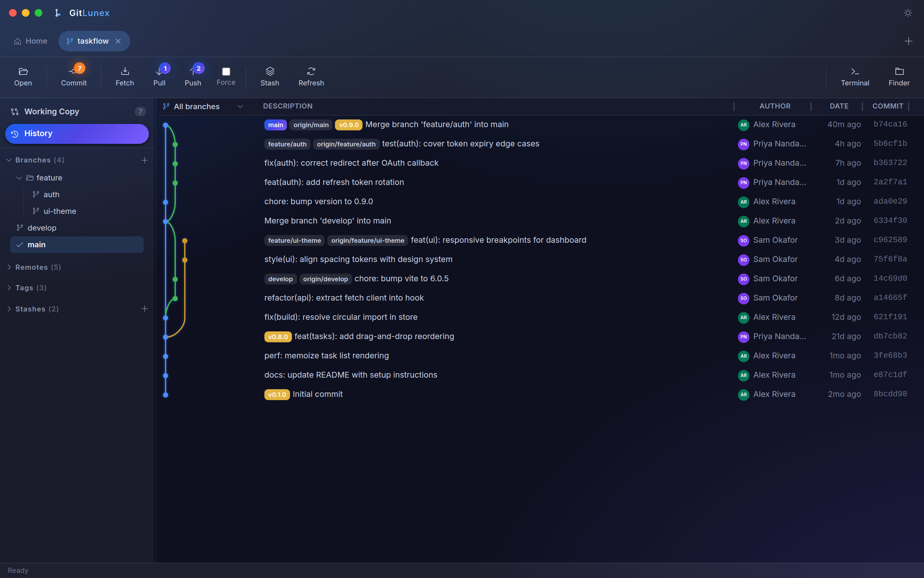Viewport: 924px width, 578px height.
Task: Click the GitLunex logo icon
Action: point(58,13)
